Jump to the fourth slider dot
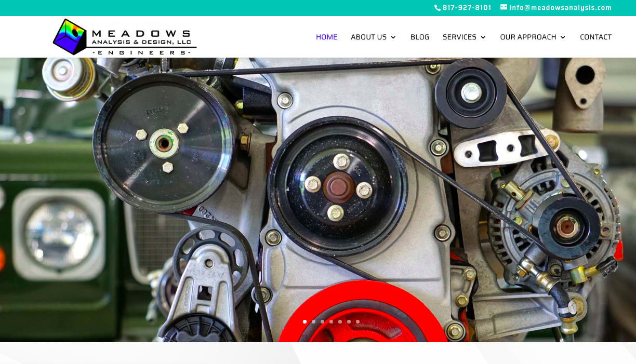The image size is (636, 364). tap(332, 322)
